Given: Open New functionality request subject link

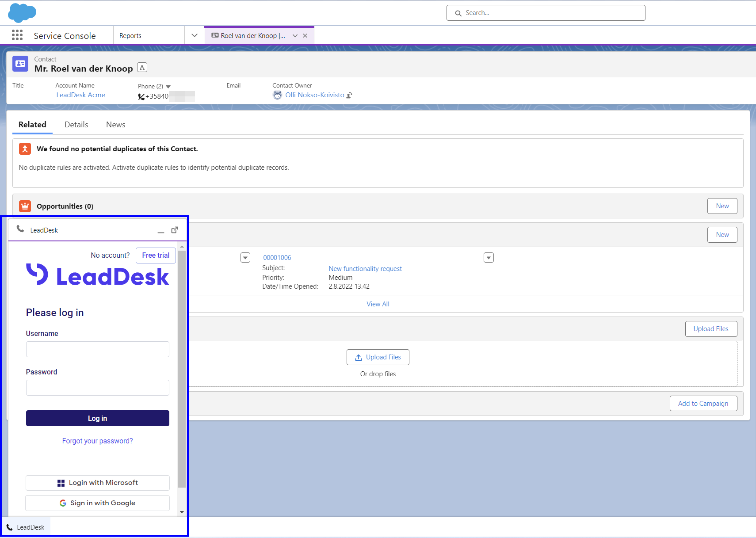Looking at the screenshot, I should 365,269.
